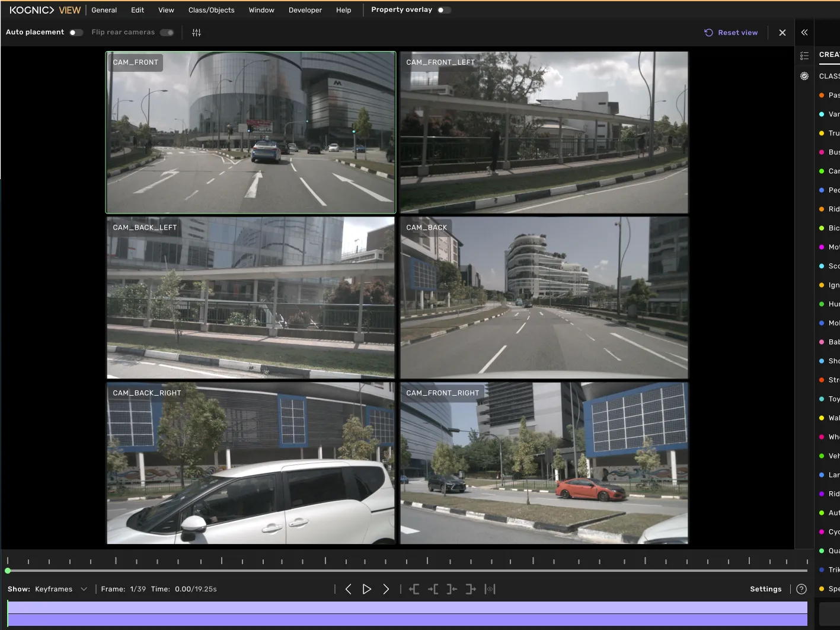Step back to the previous frame
This screenshot has height=630, width=840.
pos(349,589)
